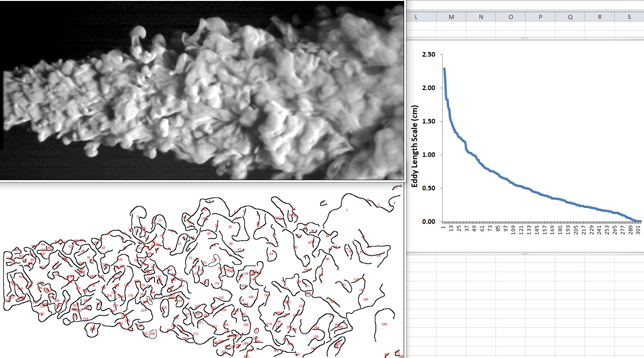Select column L header

pos(416,17)
